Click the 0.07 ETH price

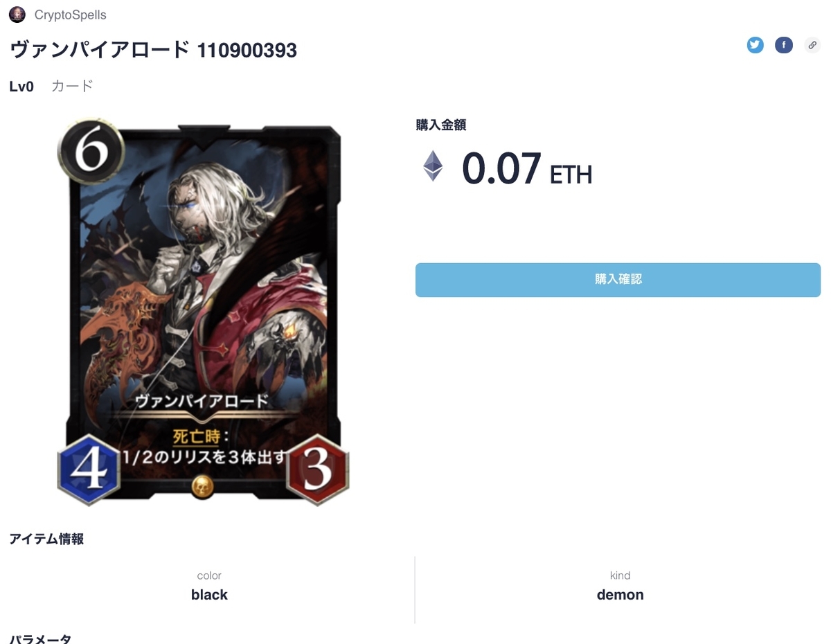click(x=527, y=168)
